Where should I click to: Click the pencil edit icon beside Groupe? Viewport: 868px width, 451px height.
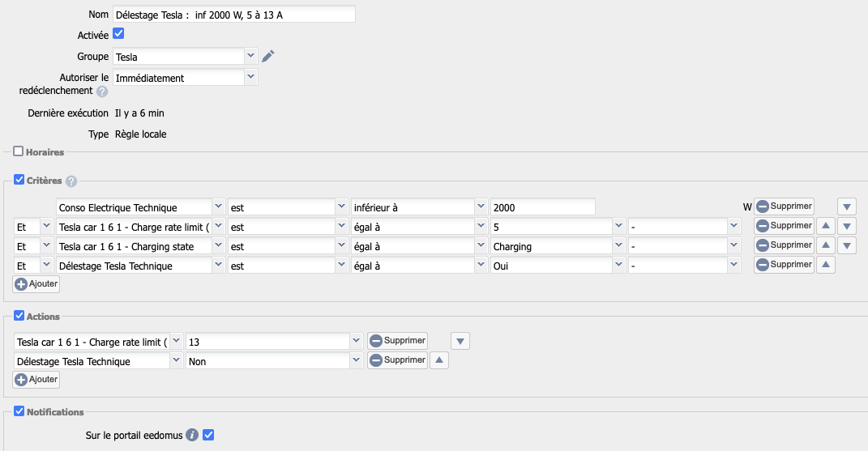pos(268,56)
